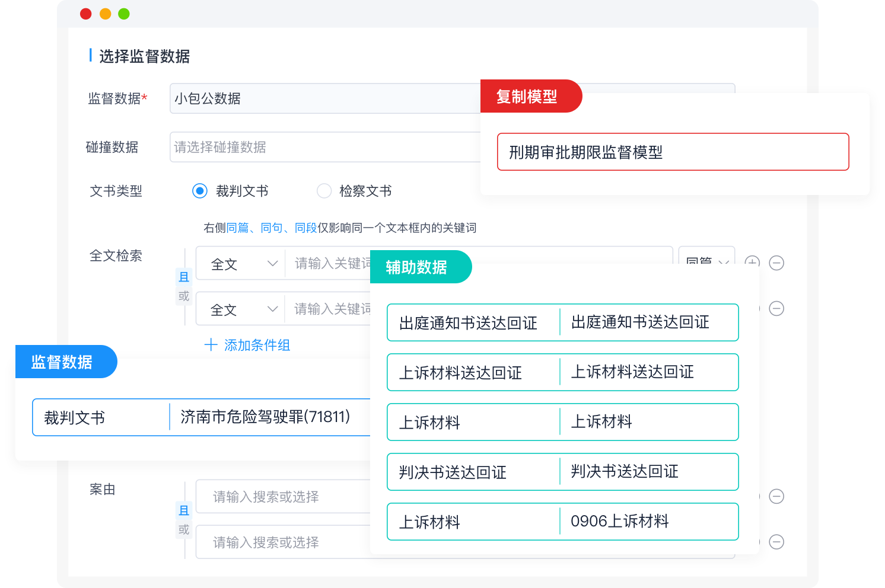Select the 检察文书 radio button
The height and width of the screenshot is (588, 885).
[324, 191]
